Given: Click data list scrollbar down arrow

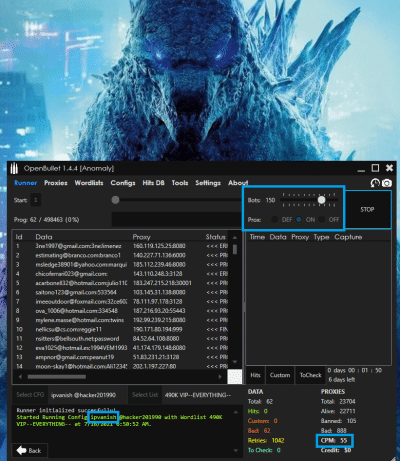Looking at the screenshot, I should coord(235,362).
